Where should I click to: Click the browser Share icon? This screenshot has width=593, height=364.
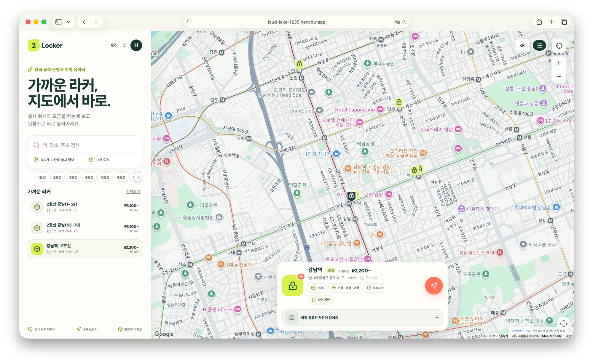(539, 22)
